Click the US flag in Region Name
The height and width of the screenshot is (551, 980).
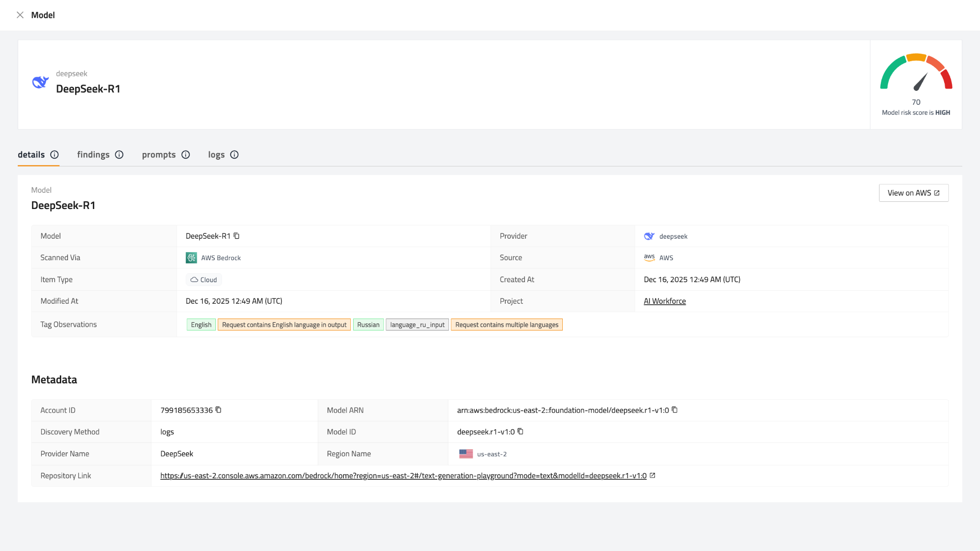[466, 454]
